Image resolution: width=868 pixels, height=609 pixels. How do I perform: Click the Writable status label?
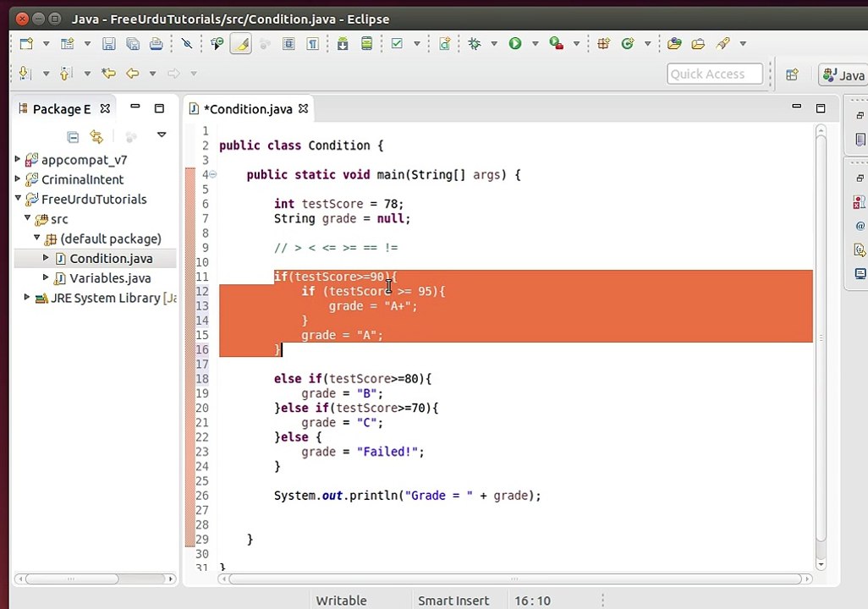pyautogui.click(x=341, y=601)
